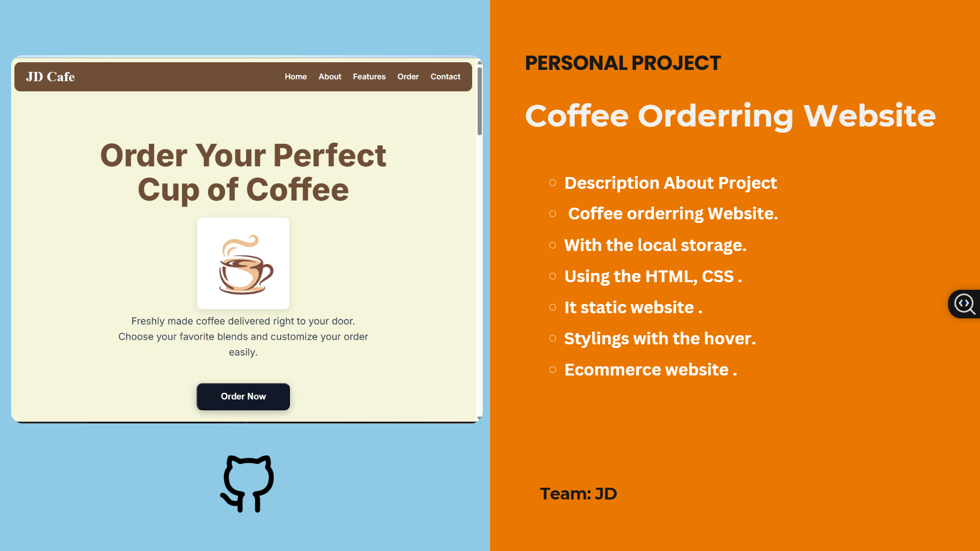
Task: Click the scrollbar up arrow
Action: pyautogui.click(x=479, y=62)
